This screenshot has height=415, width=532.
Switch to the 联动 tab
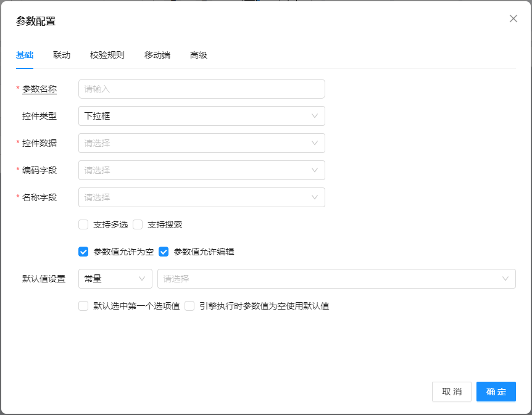pos(62,55)
